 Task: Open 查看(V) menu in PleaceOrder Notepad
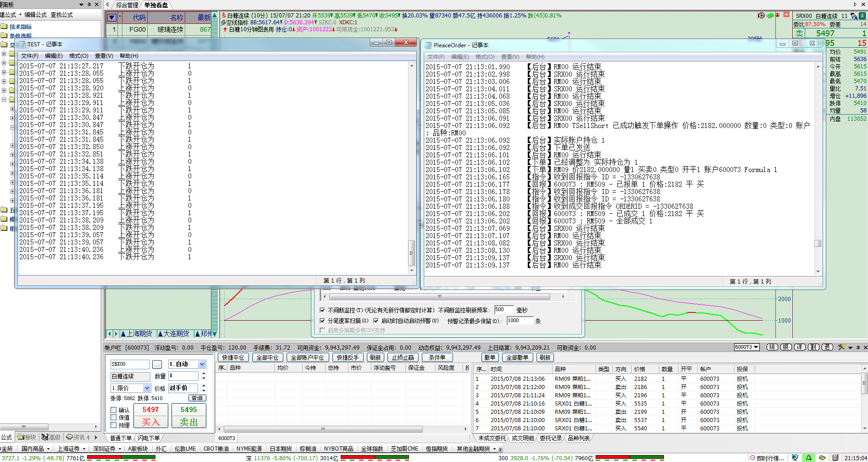[510, 57]
